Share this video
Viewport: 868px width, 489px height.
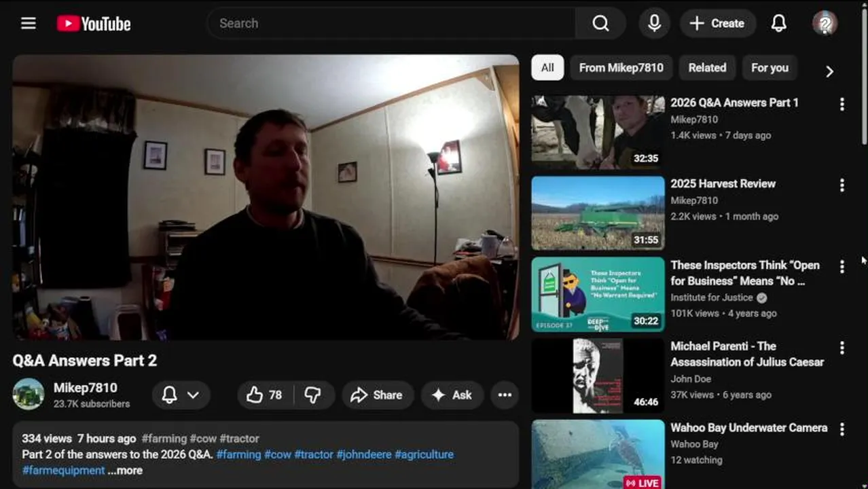pos(377,395)
